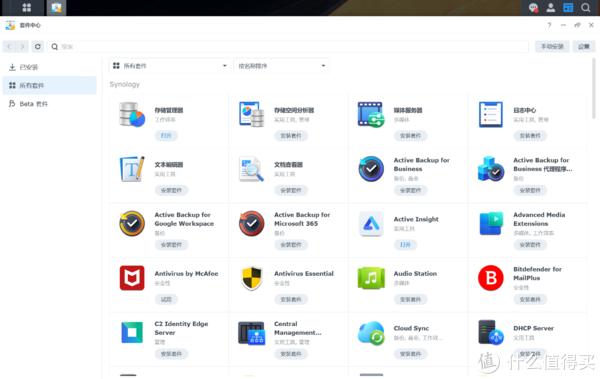Click the vertical scrollbar of the package list
The image size is (600, 379).
coord(593,88)
